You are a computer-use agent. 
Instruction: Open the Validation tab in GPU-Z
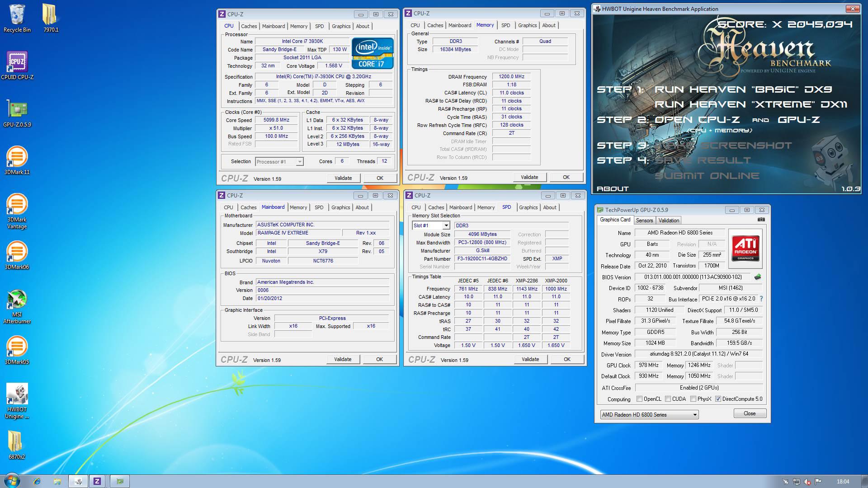(669, 221)
